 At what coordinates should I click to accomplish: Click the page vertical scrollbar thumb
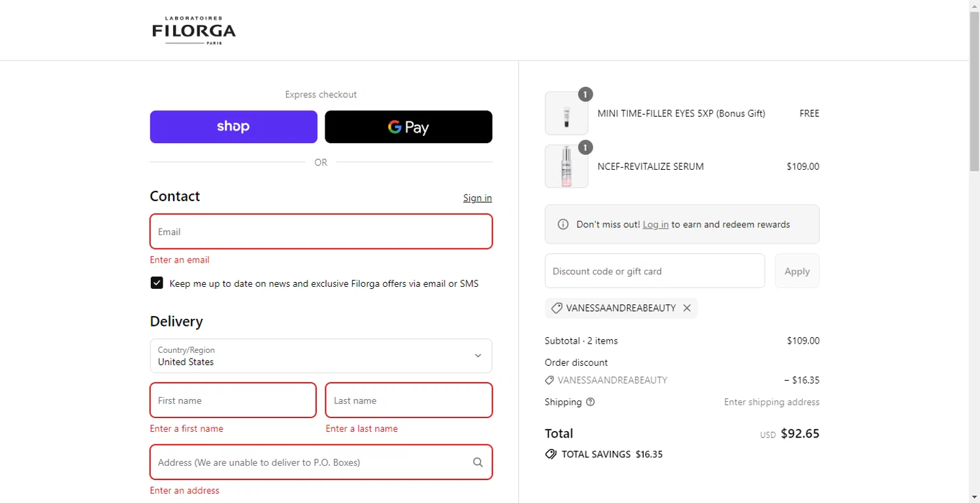click(974, 91)
